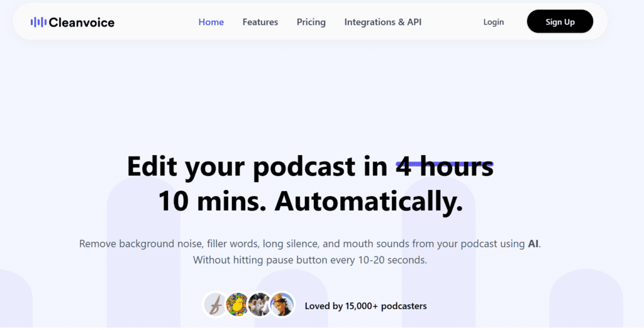This screenshot has width=644, height=330.
Task: Open Integrations & API menu item
Action: (x=383, y=22)
